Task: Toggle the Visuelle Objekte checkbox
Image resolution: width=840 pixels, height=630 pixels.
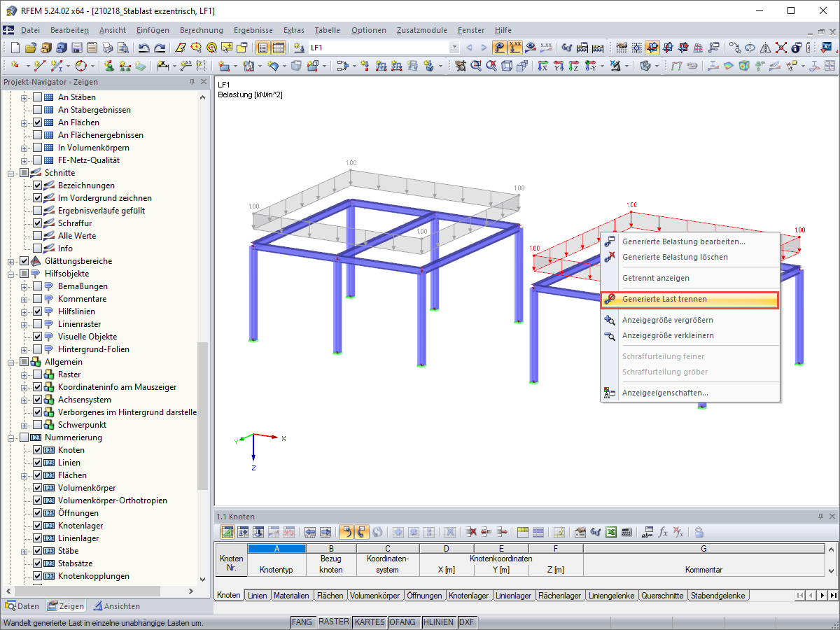Action: pos(38,337)
